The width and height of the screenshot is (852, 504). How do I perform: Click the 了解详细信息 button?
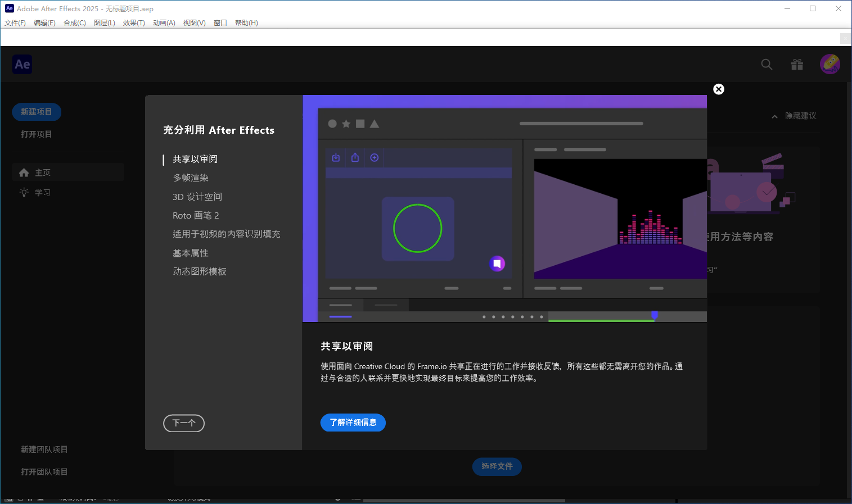pyautogui.click(x=353, y=423)
